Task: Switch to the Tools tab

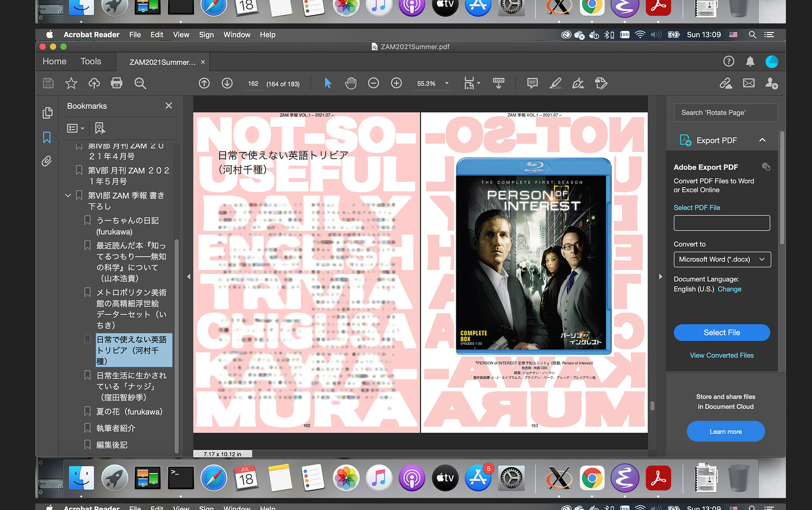Action: (91, 62)
